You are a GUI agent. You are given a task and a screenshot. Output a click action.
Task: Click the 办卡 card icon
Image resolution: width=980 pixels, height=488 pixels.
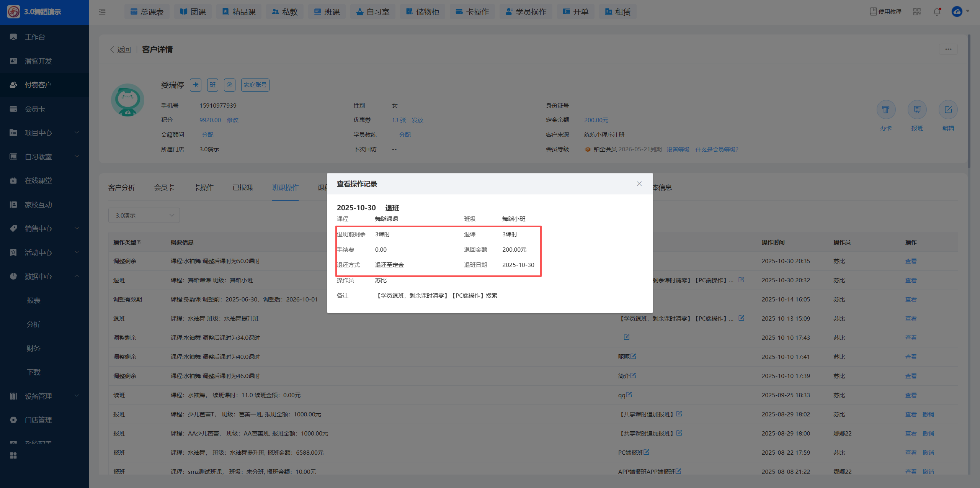(x=886, y=110)
